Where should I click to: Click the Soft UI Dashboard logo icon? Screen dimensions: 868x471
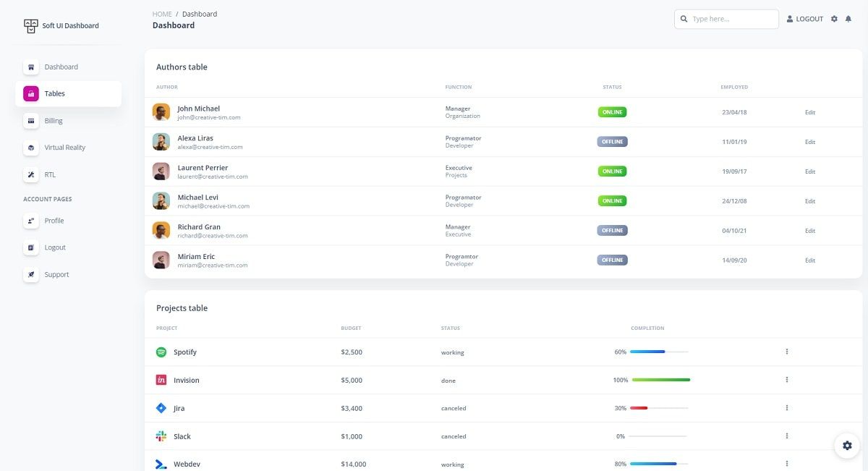pyautogui.click(x=30, y=26)
